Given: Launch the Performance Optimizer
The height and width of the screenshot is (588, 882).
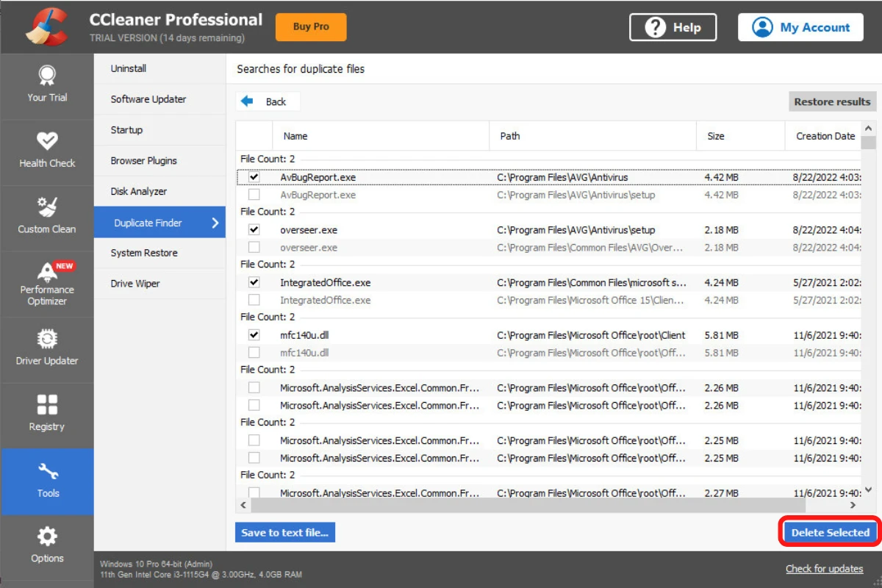Looking at the screenshot, I should [x=47, y=284].
